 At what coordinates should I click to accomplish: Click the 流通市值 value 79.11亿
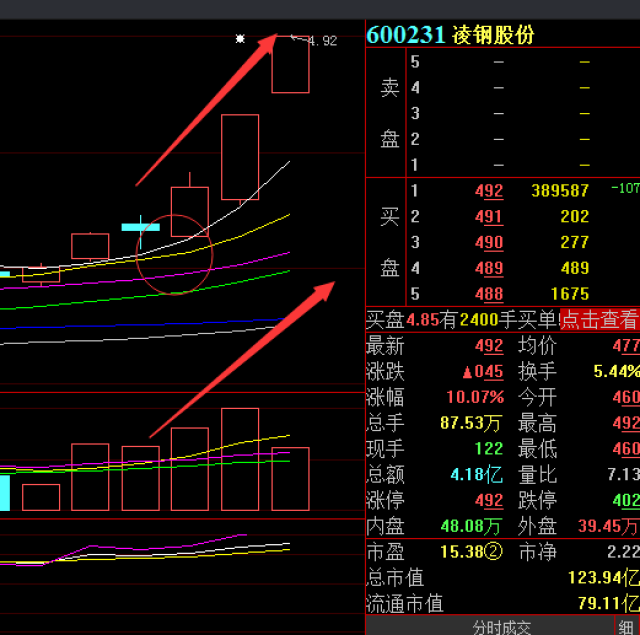(x=609, y=604)
